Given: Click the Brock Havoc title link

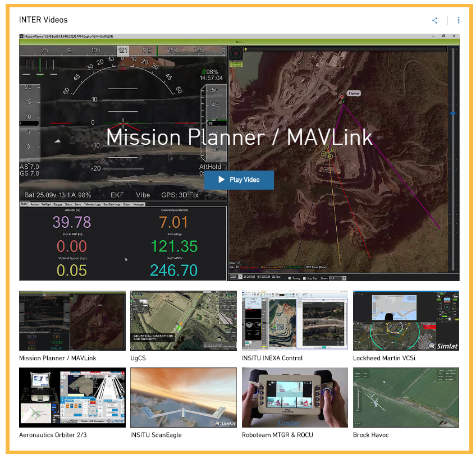Looking at the screenshot, I should [370, 435].
